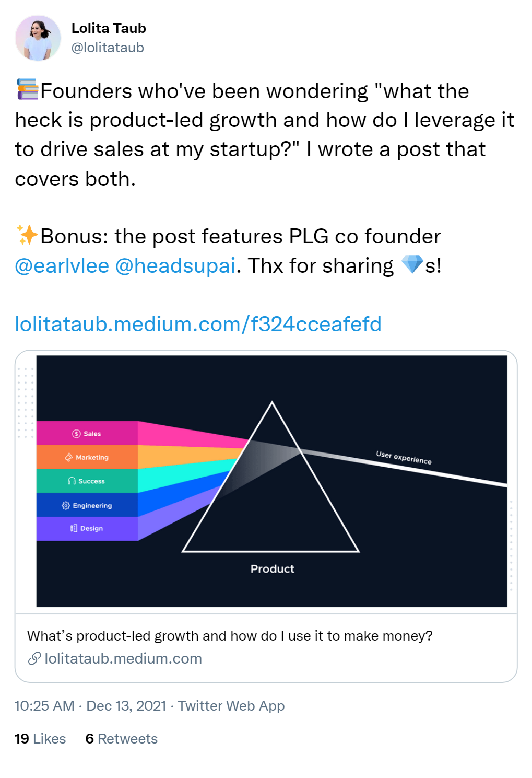Click the sparkles emoji before Bonus
The height and width of the screenshot is (778, 532).
tap(27, 235)
